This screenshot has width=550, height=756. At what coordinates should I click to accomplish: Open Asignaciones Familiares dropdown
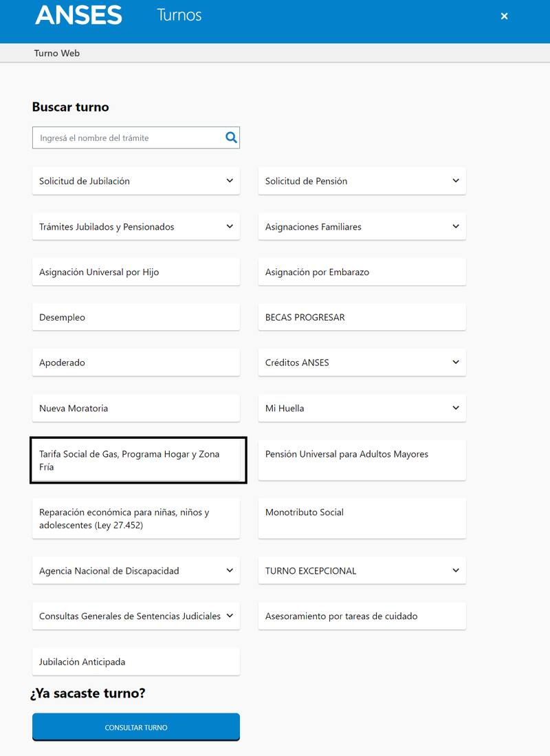point(456,226)
